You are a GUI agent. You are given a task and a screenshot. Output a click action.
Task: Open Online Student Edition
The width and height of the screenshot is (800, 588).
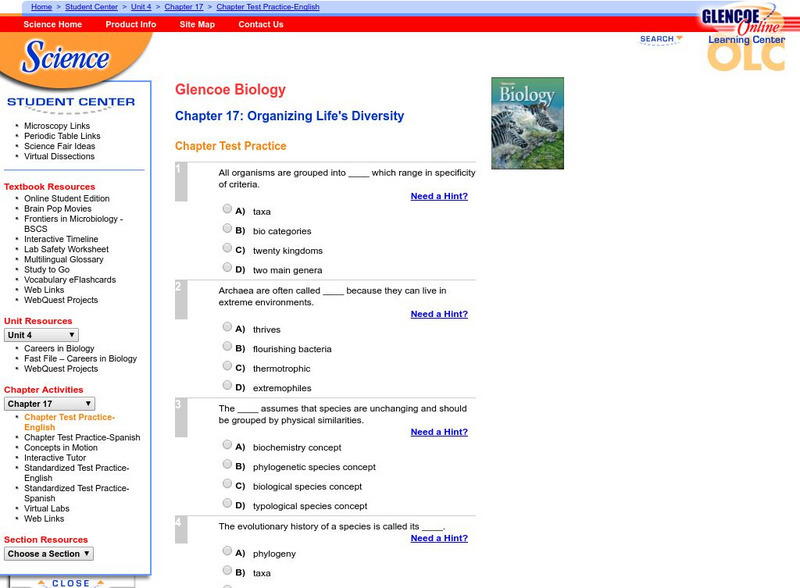pos(67,198)
